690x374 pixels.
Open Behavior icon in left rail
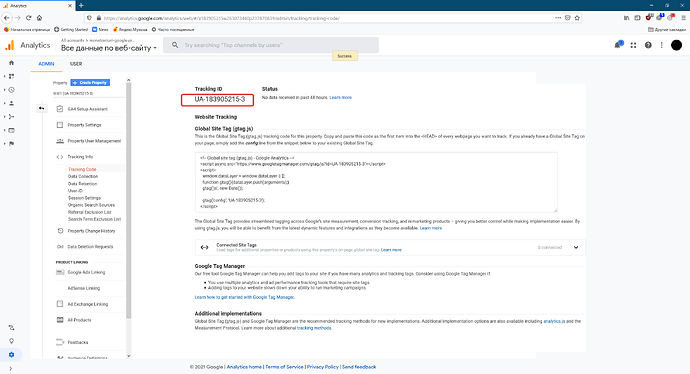tap(11, 130)
